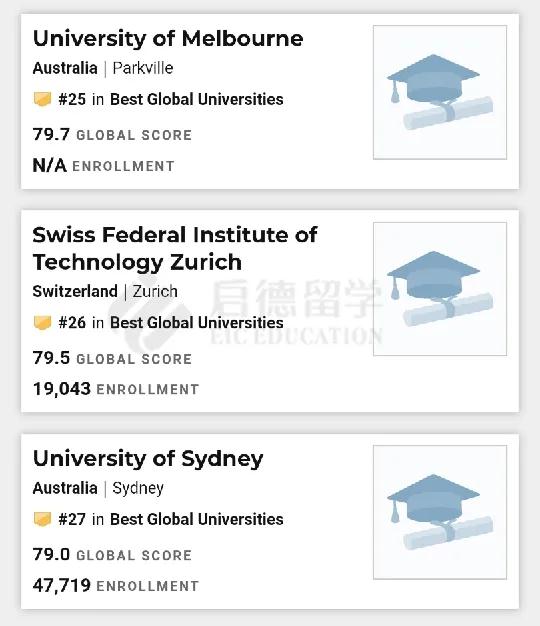
Task: Click the Zurich institute graduation cap thumbnail
Action: [440, 289]
